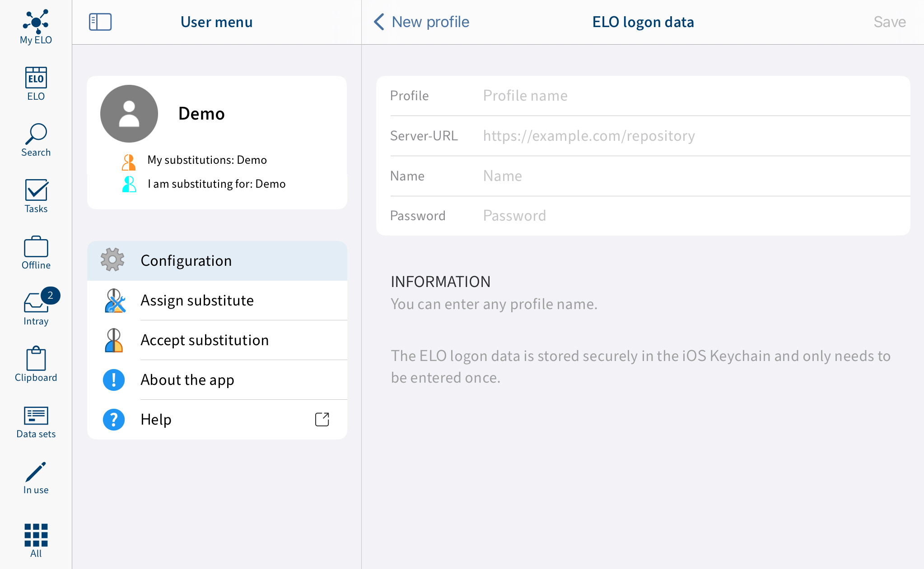
Task: Click the back chevron arrow
Action: tap(379, 22)
